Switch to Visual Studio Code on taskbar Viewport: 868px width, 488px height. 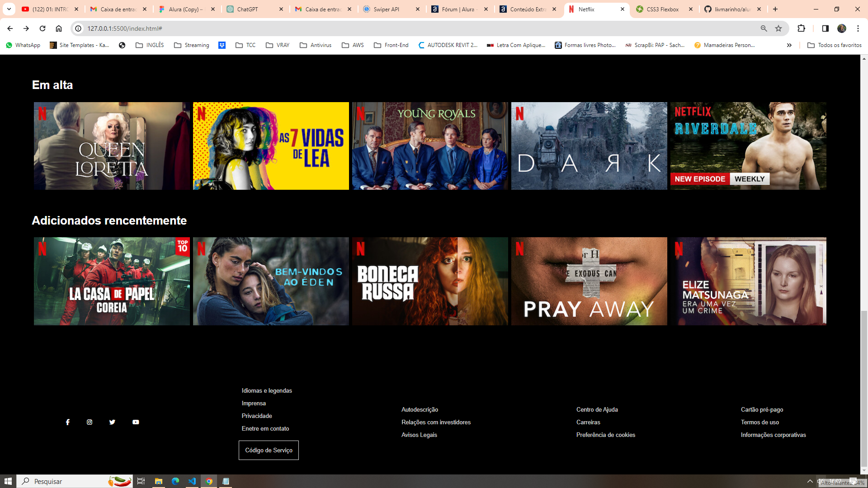coord(192,481)
